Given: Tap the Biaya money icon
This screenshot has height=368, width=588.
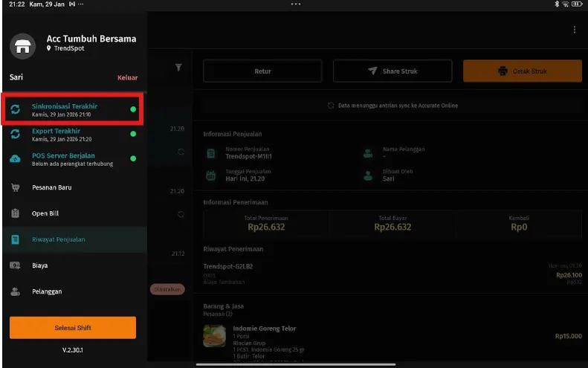Looking at the screenshot, I should pyautogui.click(x=15, y=265).
